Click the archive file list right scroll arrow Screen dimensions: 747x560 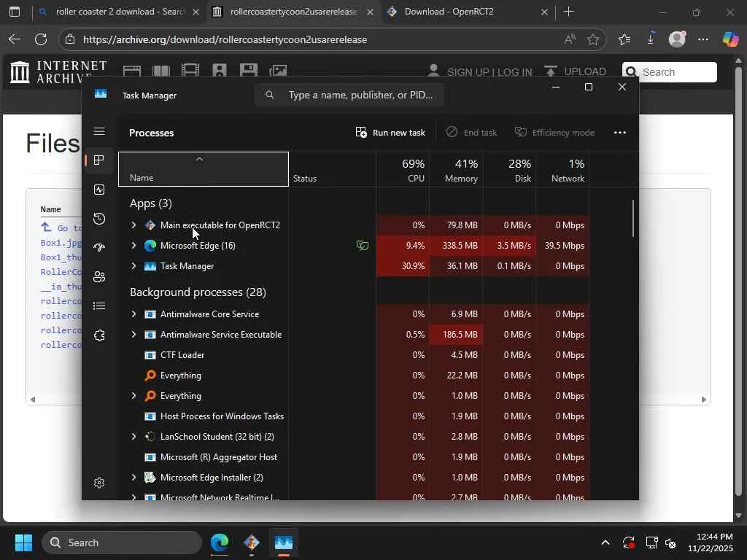coord(704,400)
